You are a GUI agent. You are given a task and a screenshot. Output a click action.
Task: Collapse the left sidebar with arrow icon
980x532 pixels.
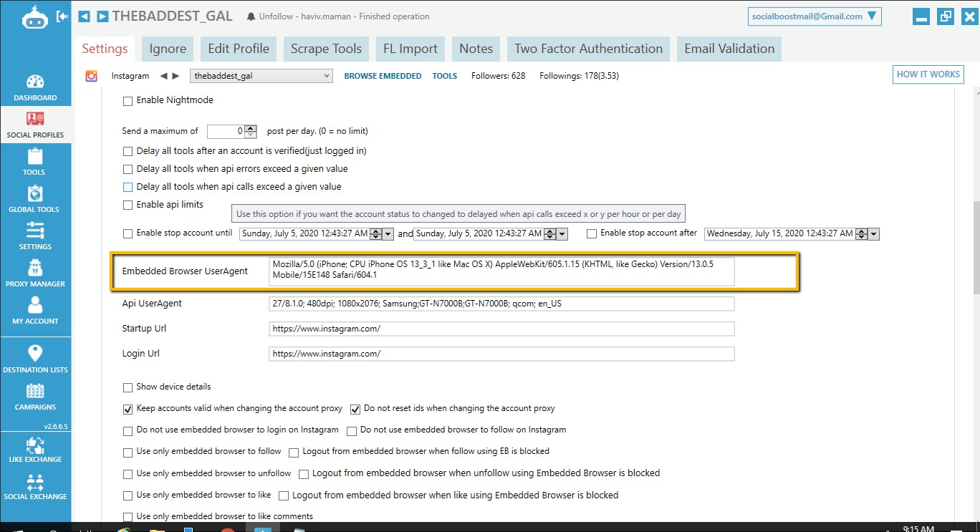pos(62,16)
